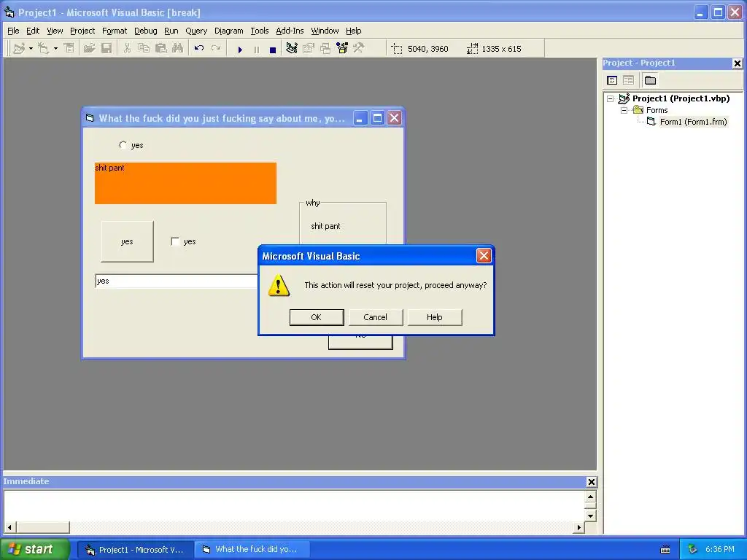The width and height of the screenshot is (747, 560).
Task: Click the Redo arrow icon
Action: coord(216,49)
